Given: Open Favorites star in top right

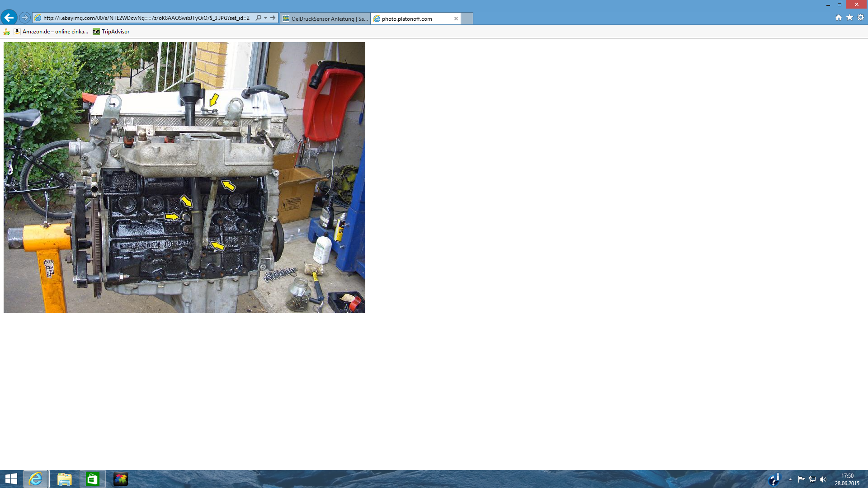Looking at the screenshot, I should (849, 18).
